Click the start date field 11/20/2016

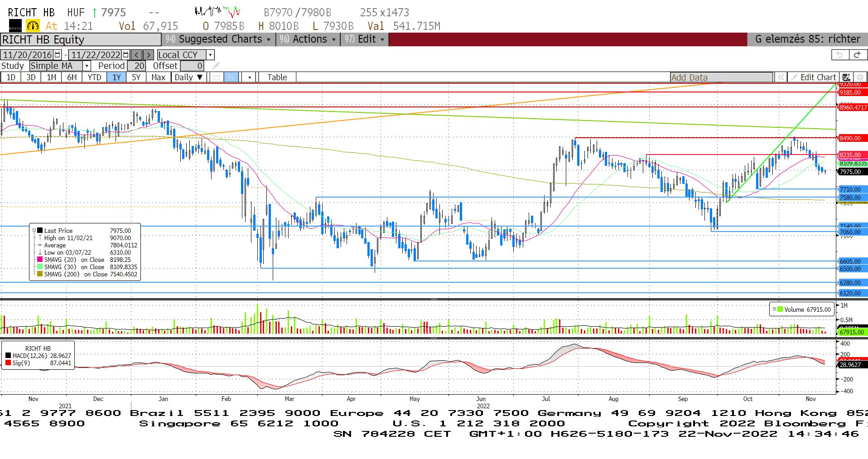pyautogui.click(x=27, y=55)
